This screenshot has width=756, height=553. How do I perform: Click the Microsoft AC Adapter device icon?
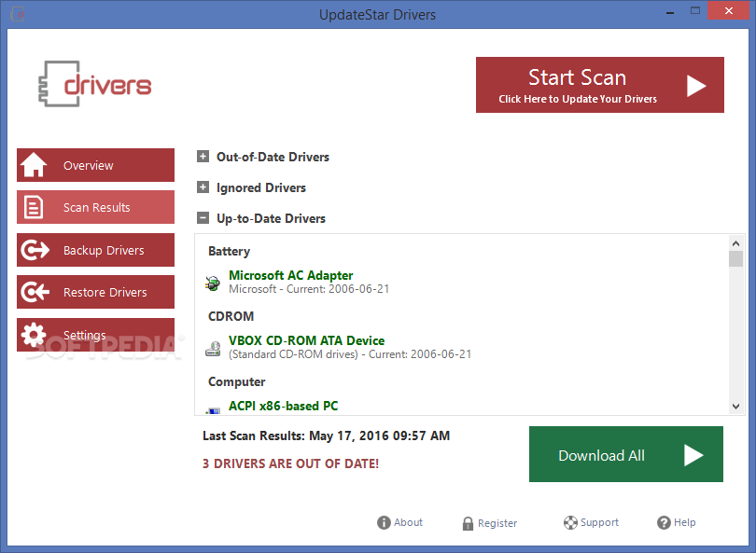point(213,283)
